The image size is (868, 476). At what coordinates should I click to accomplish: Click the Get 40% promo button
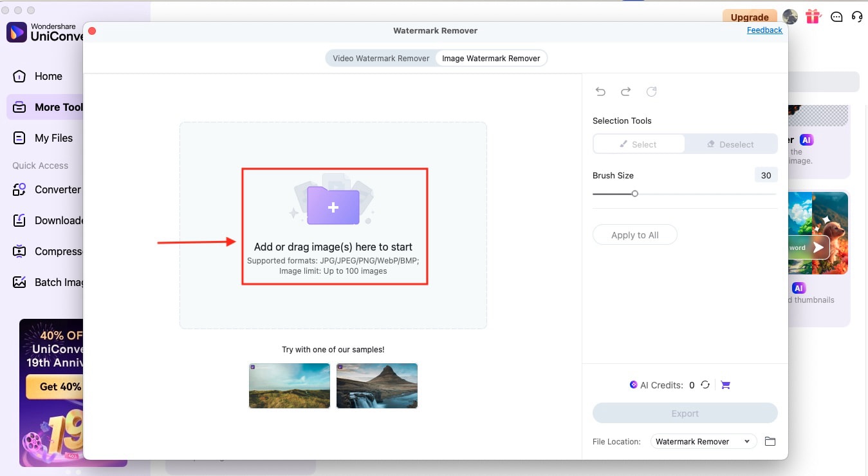(55, 386)
